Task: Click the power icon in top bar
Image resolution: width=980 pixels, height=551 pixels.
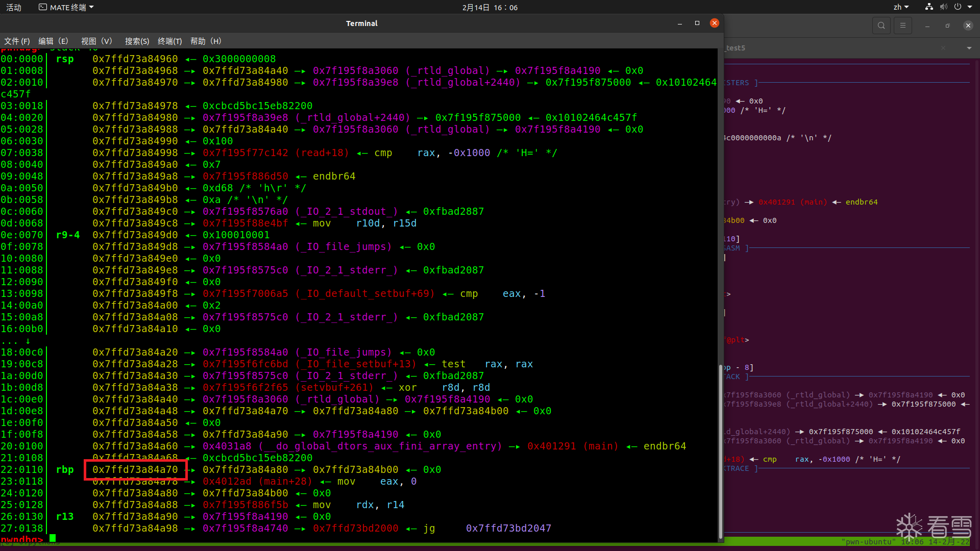Action: point(958,7)
